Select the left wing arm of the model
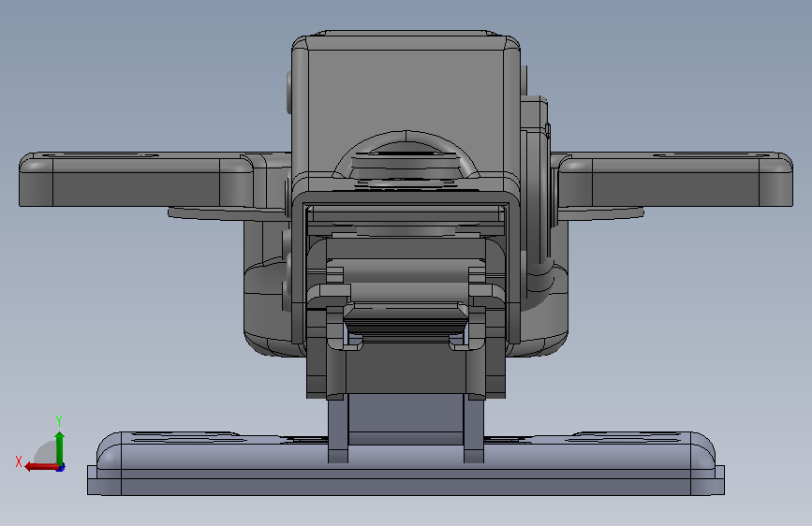Viewport: 812px width, 526px height. click(136, 180)
